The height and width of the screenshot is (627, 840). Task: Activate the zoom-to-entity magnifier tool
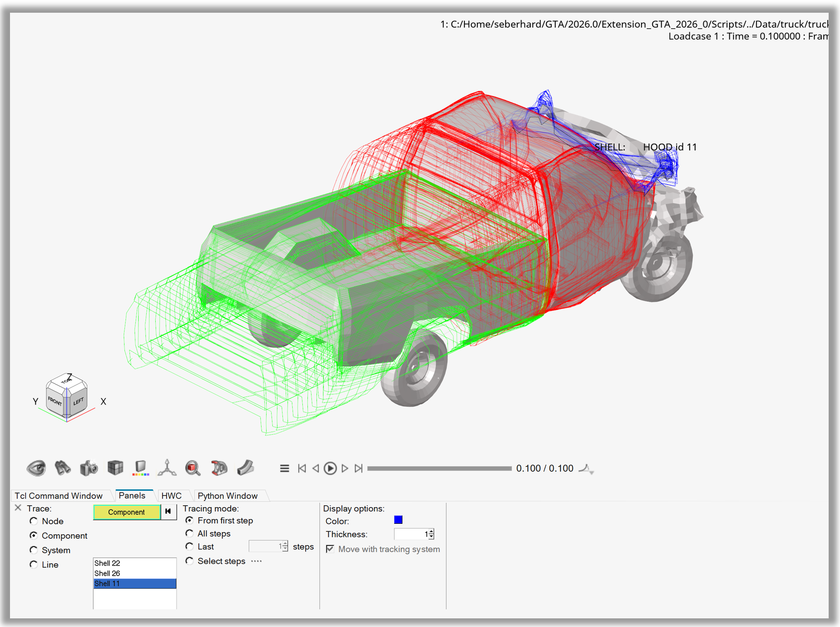tap(193, 468)
